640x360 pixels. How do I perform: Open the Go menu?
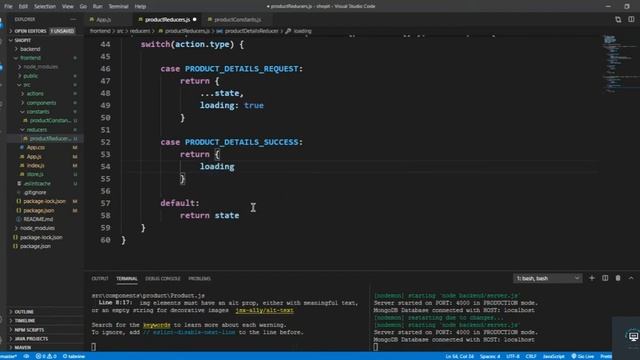[x=83, y=7]
